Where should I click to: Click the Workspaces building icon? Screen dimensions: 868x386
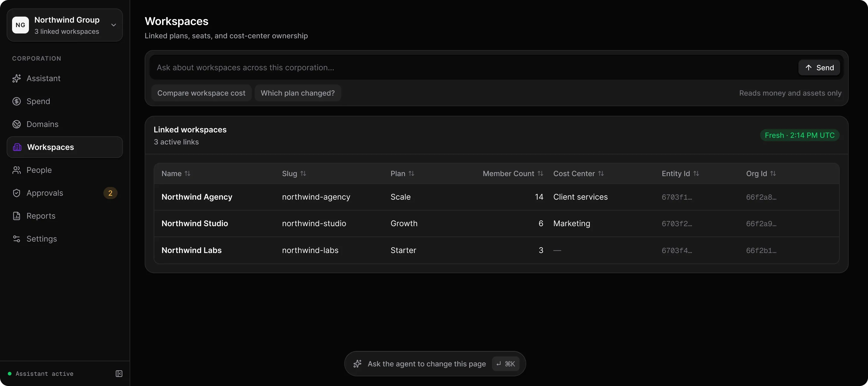click(17, 147)
